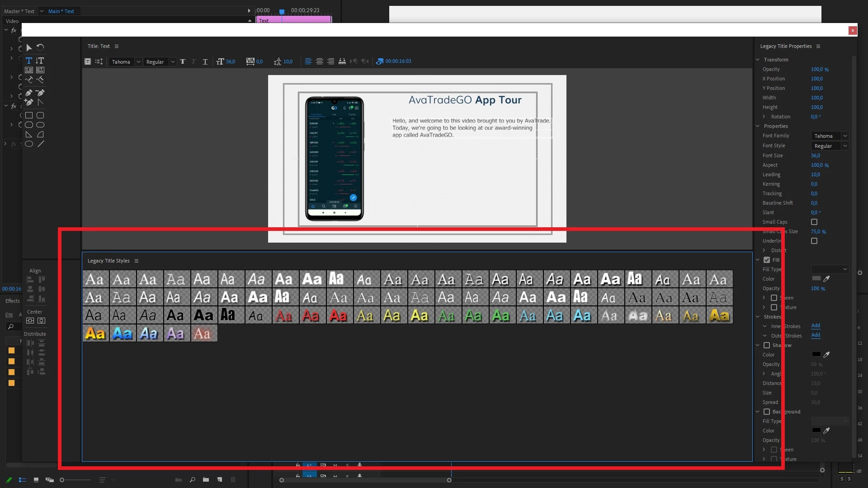
Task: Click the Fill color swatch
Action: 816,279
